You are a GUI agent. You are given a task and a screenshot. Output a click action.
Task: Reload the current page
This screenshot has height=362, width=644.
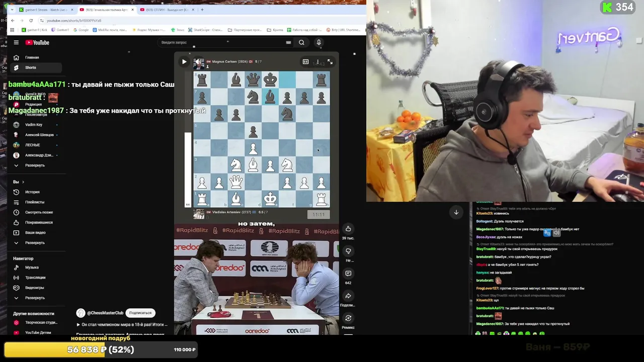point(31,21)
